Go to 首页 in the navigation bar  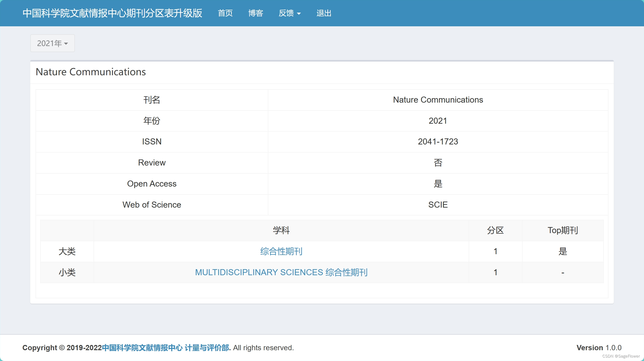(225, 13)
